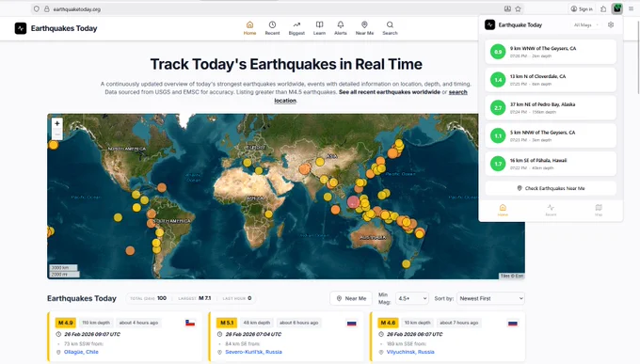
Task: Click the Chile flag icon on first card
Action: [190, 323]
